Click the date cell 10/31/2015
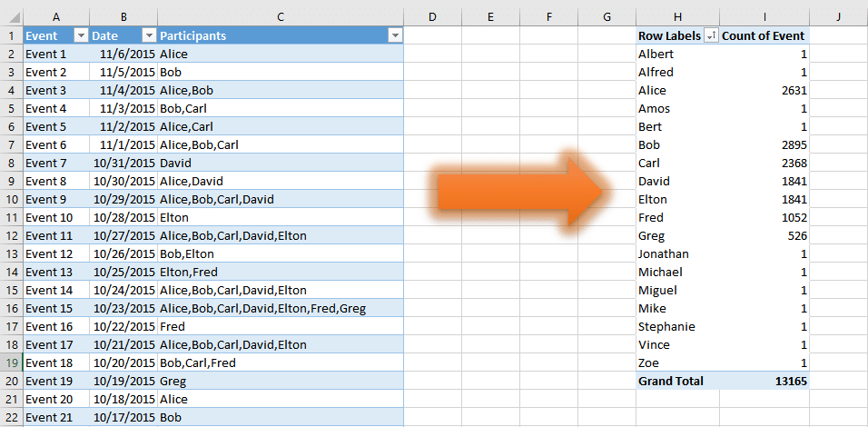Image resolution: width=868 pixels, height=427 pixels. tap(123, 163)
